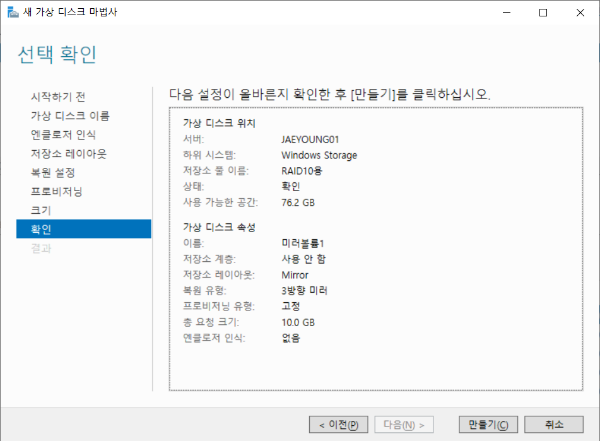Open the 복원 설정 step
The width and height of the screenshot is (600, 441).
[53, 172]
